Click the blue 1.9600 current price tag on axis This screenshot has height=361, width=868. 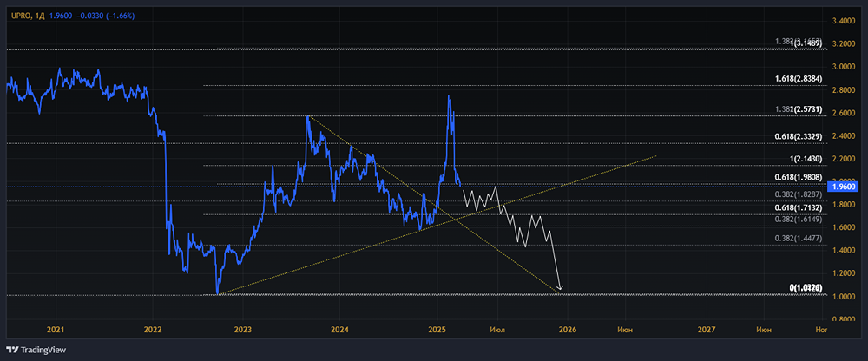[842, 187]
